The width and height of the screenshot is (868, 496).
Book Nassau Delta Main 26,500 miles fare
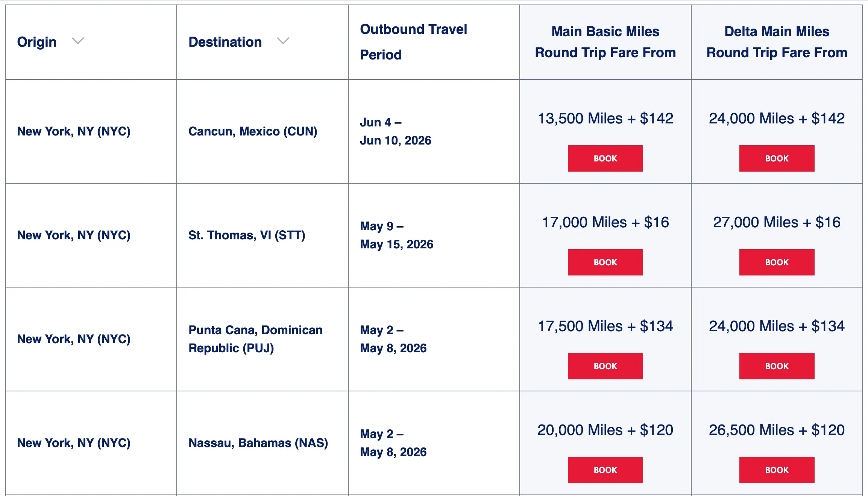point(777,470)
